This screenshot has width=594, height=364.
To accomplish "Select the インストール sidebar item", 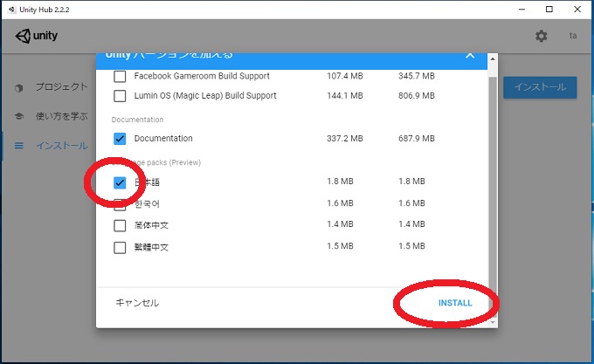I will (62, 146).
